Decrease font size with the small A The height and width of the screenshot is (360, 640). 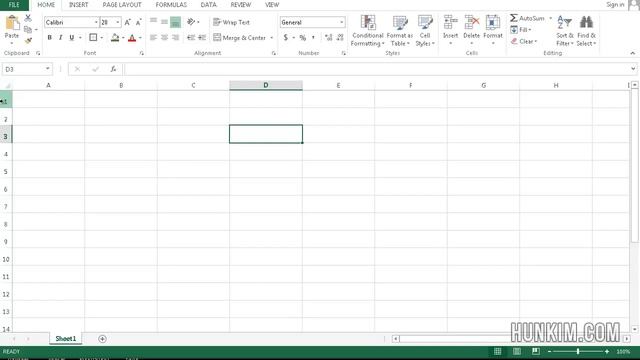(x=138, y=22)
